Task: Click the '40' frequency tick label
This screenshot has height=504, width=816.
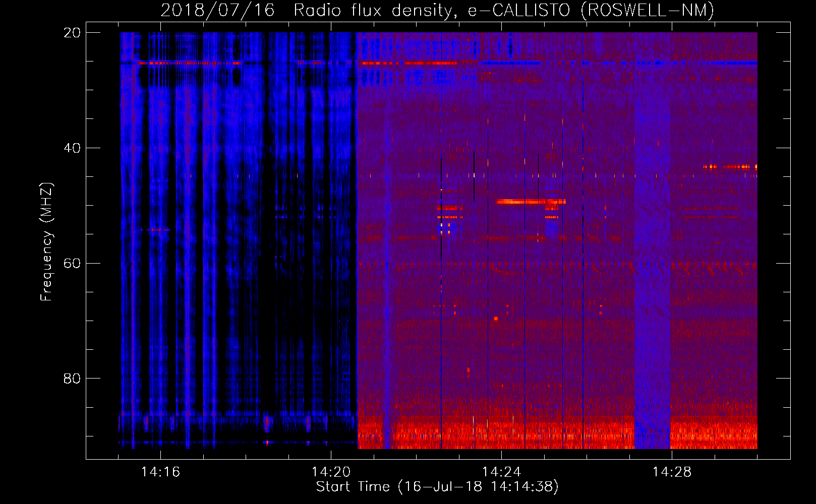Action: point(72,148)
